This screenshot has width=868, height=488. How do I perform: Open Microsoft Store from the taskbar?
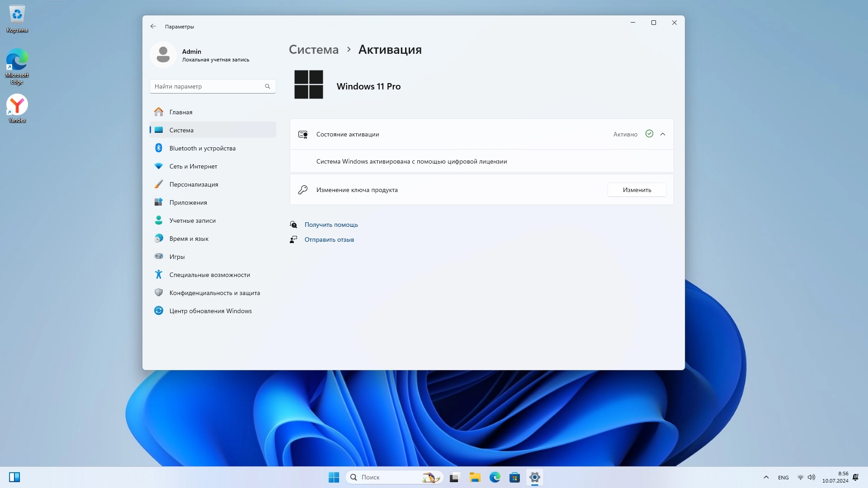514,477
